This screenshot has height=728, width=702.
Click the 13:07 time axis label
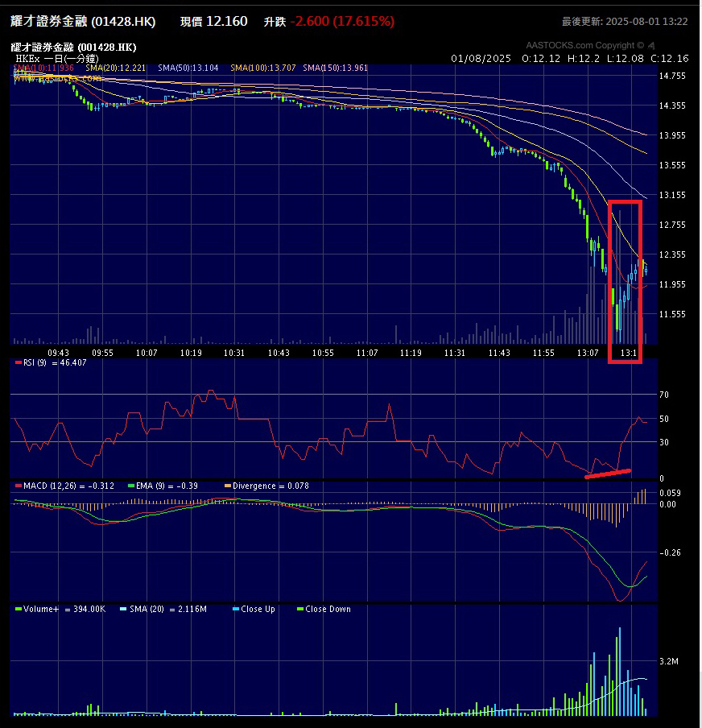588,353
